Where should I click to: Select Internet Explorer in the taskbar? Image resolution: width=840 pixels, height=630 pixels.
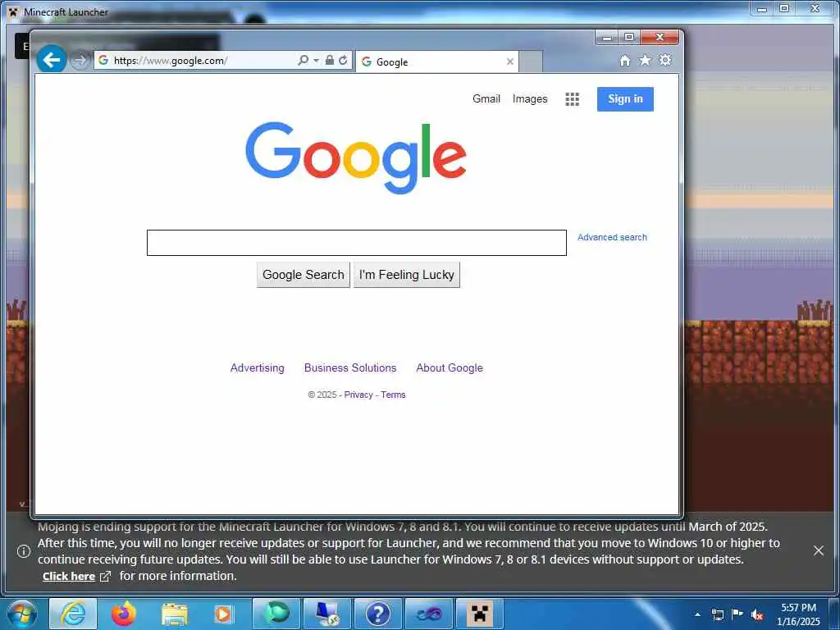coord(73,614)
